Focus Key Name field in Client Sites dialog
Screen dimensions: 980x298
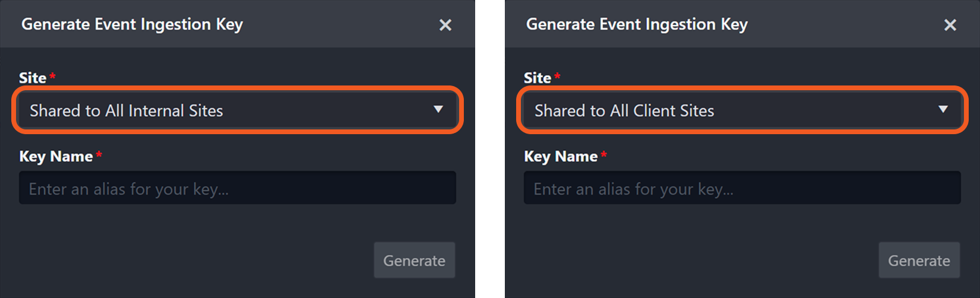[x=742, y=188]
